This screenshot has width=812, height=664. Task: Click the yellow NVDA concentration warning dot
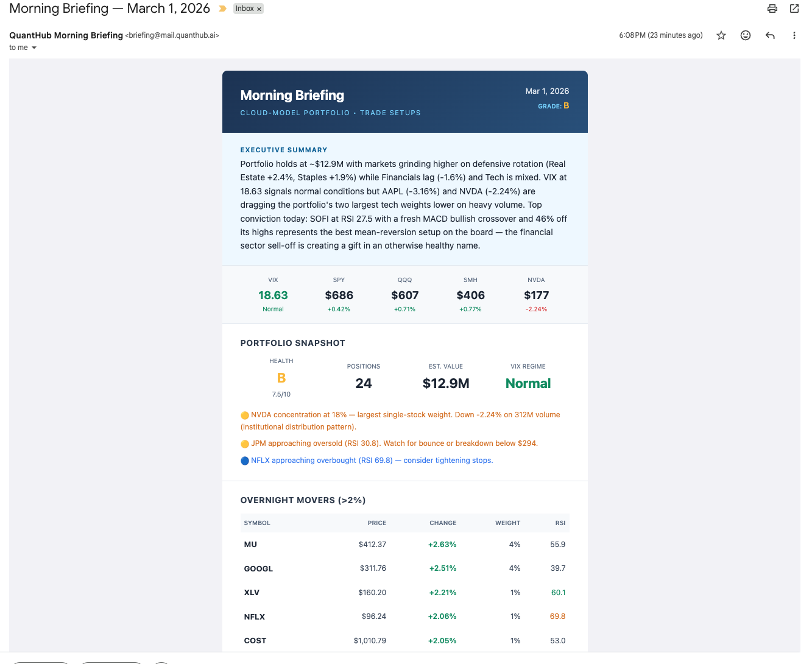(x=244, y=415)
